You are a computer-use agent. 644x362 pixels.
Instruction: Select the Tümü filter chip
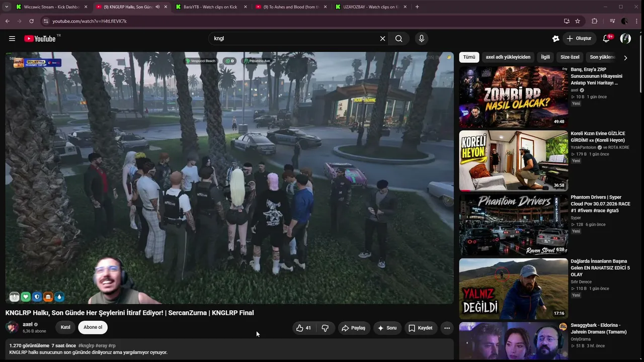tap(469, 57)
